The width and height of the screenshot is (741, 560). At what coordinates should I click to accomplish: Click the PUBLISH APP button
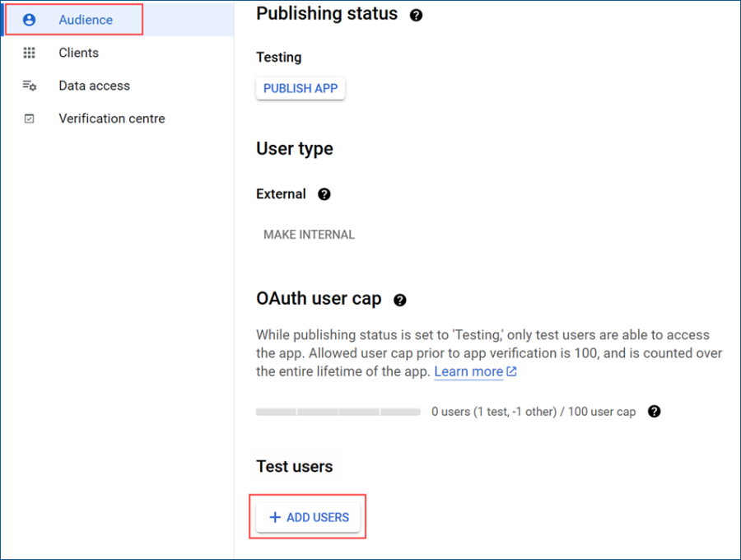point(301,88)
